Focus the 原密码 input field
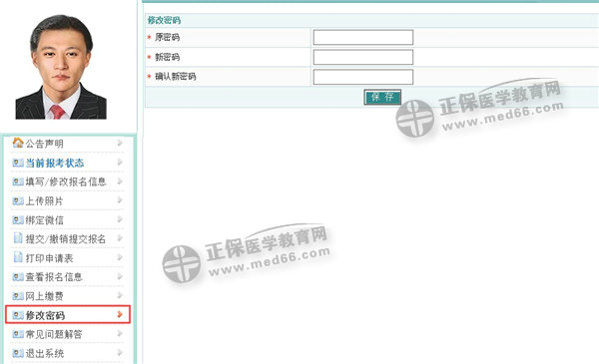This screenshot has height=364, width=599. (x=363, y=37)
